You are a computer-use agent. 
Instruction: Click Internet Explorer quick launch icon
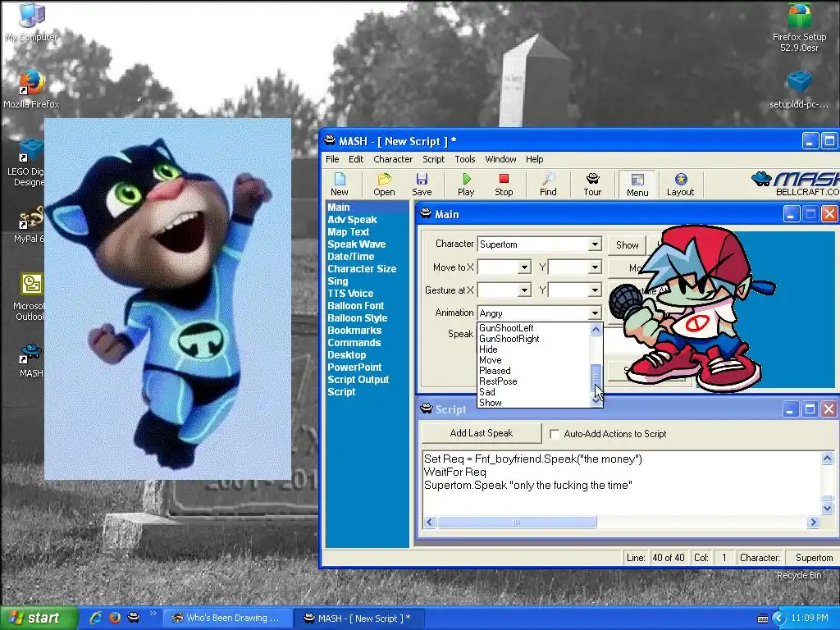[97, 618]
